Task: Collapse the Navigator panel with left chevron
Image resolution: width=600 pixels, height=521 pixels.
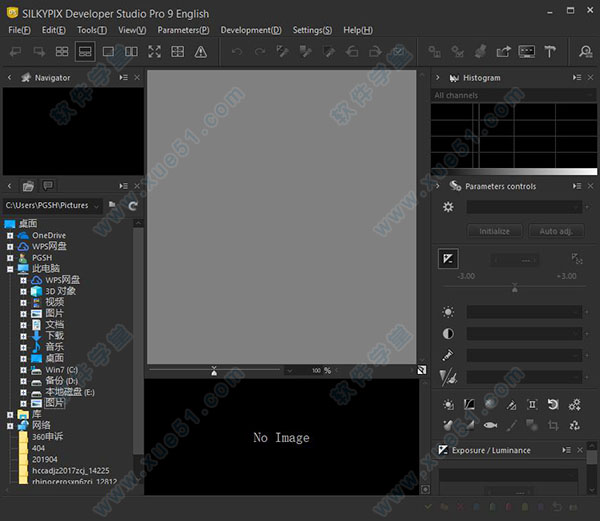Action: [x=10, y=78]
